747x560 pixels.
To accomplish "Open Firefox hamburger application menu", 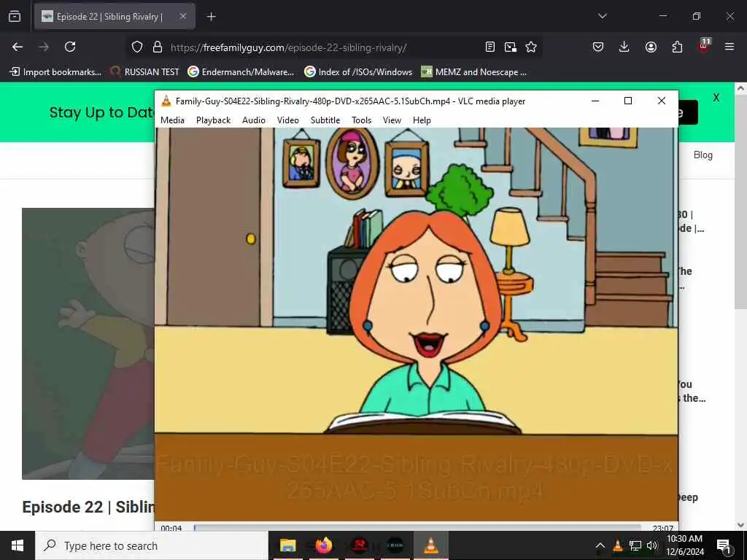I will pos(729,47).
